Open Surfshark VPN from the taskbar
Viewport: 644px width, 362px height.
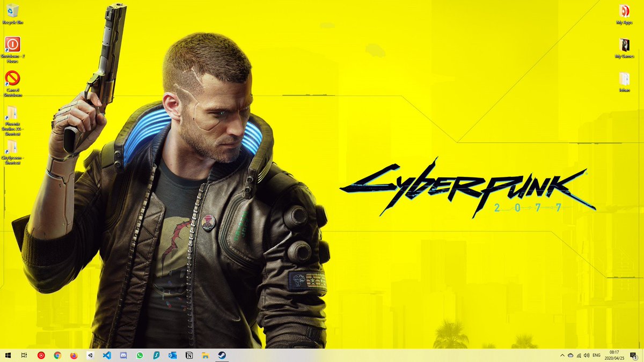tap(156, 355)
